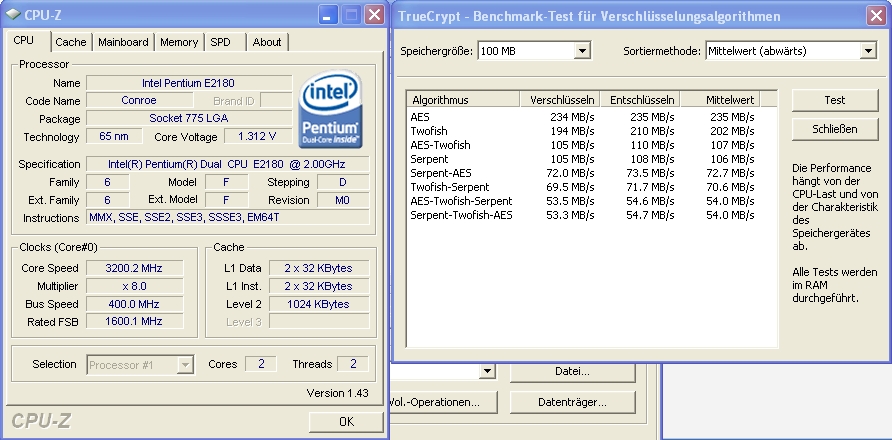Click the CPU-Z title bar chip icon
This screenshot has width=892, height=440.
pyautogui.click(x=11, y=14)
